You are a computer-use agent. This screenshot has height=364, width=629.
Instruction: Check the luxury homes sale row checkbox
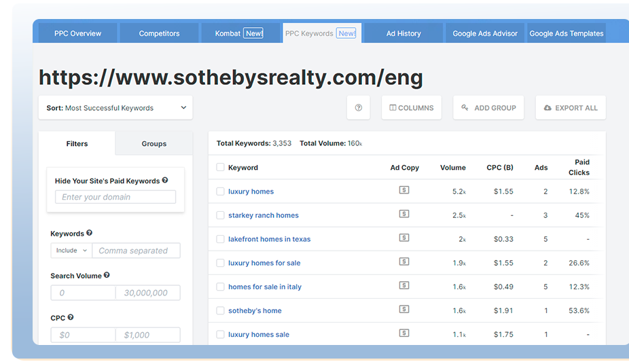tap(220, 334)
